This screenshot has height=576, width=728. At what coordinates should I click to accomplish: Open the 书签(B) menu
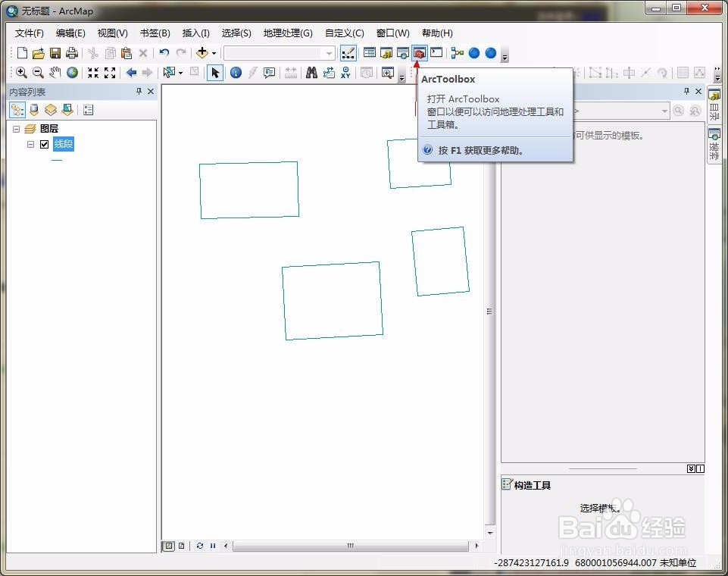coord(155,33)
